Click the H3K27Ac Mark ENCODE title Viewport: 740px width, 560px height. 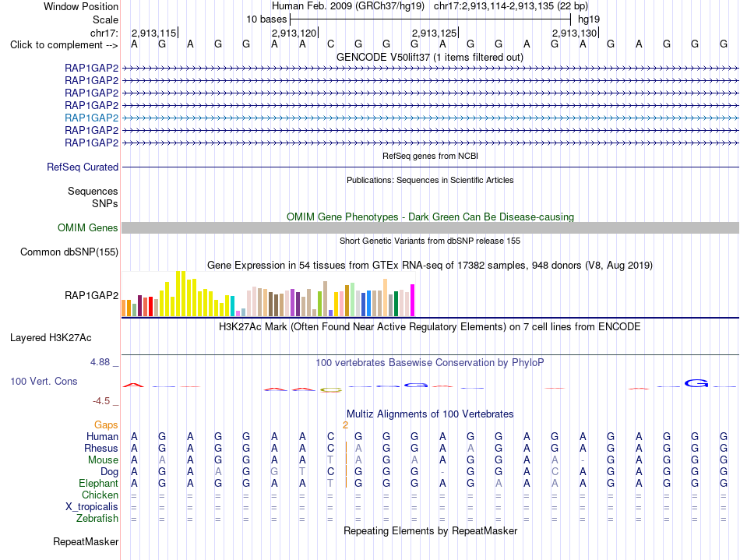pos(429,327)
